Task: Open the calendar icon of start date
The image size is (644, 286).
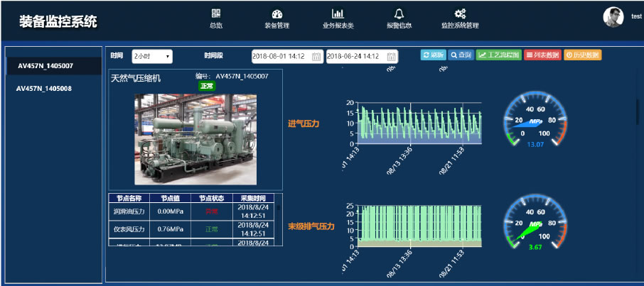Action: coord(316,57)
